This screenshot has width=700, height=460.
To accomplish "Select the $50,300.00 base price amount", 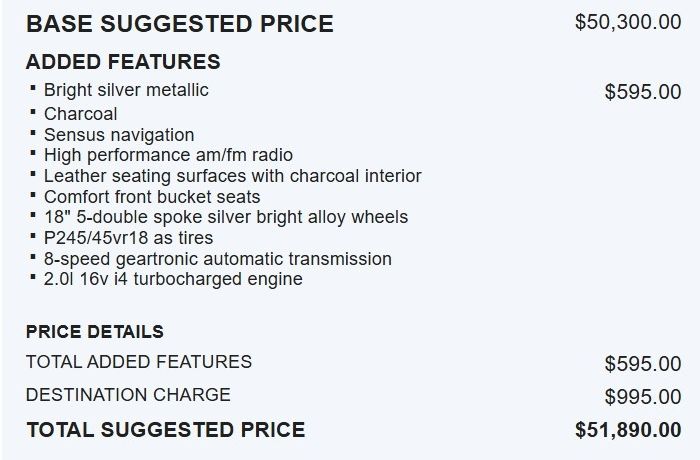I will pos(628,22).
